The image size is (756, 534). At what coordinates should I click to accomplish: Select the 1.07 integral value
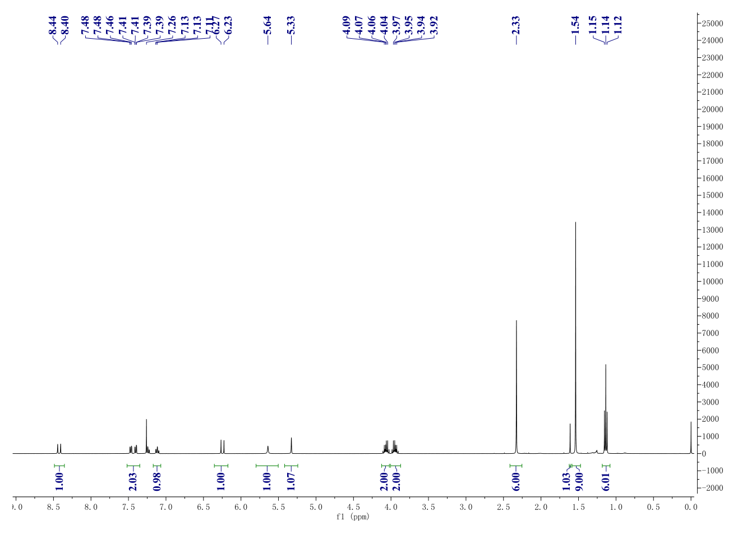291,482
